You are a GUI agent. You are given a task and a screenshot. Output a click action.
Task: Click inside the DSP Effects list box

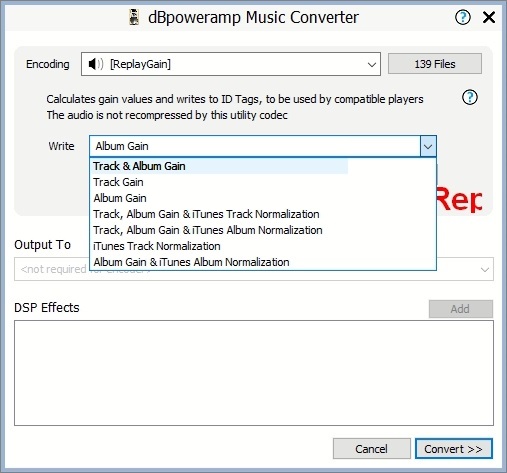[x=254, y=373]
